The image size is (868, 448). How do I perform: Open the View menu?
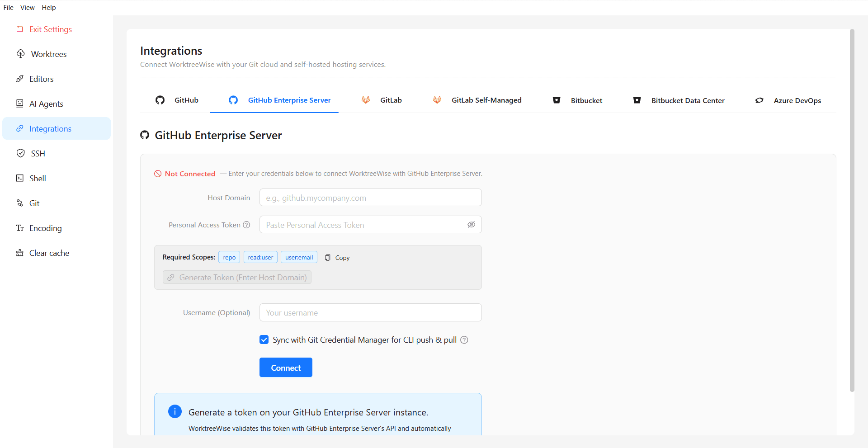pos(27,8)
